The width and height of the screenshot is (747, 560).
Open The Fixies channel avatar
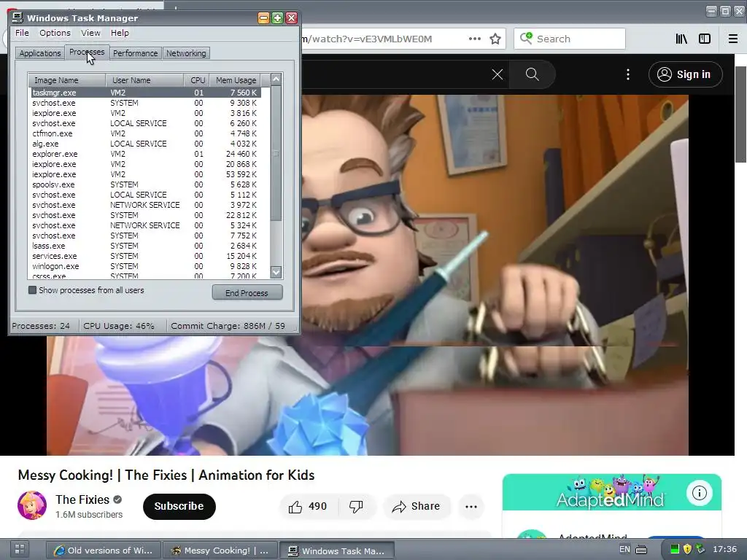pyautogui.click(x=32, y=506)
